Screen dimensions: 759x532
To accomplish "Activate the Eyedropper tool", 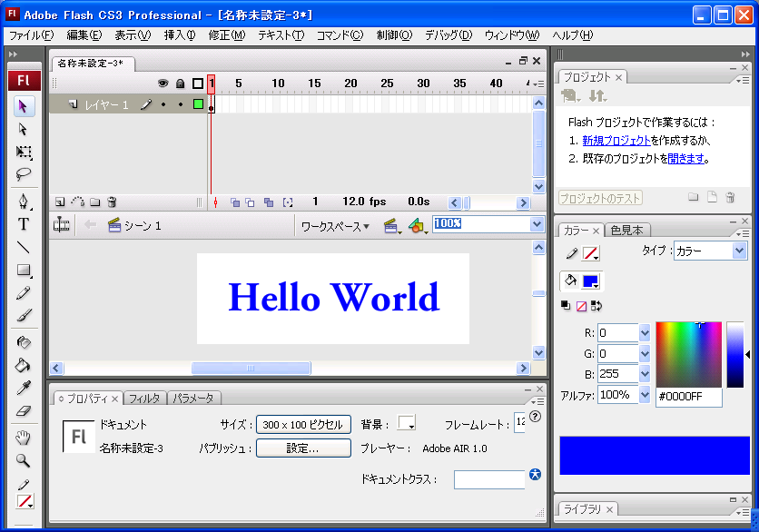I will tap(24, 388).
